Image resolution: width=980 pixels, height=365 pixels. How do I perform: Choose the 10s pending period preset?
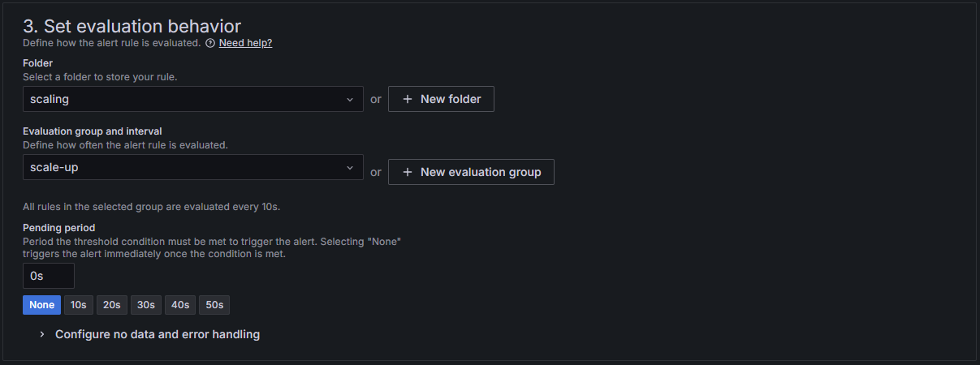click(x=79, y=305)
